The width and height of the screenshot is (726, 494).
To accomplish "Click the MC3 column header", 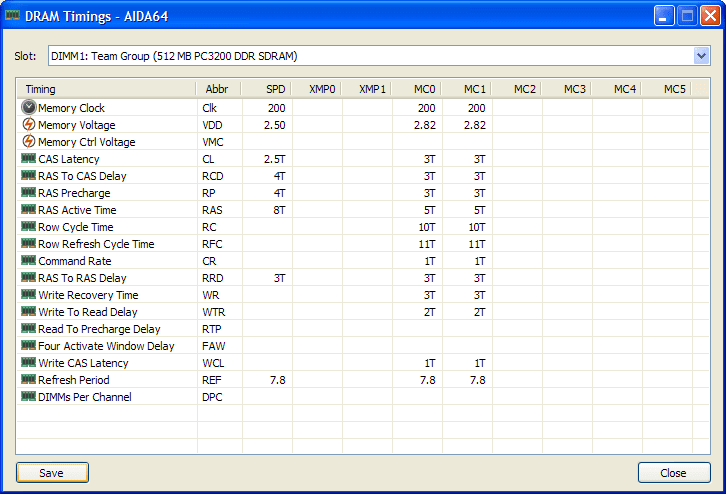I will click(x=567, y=89).
